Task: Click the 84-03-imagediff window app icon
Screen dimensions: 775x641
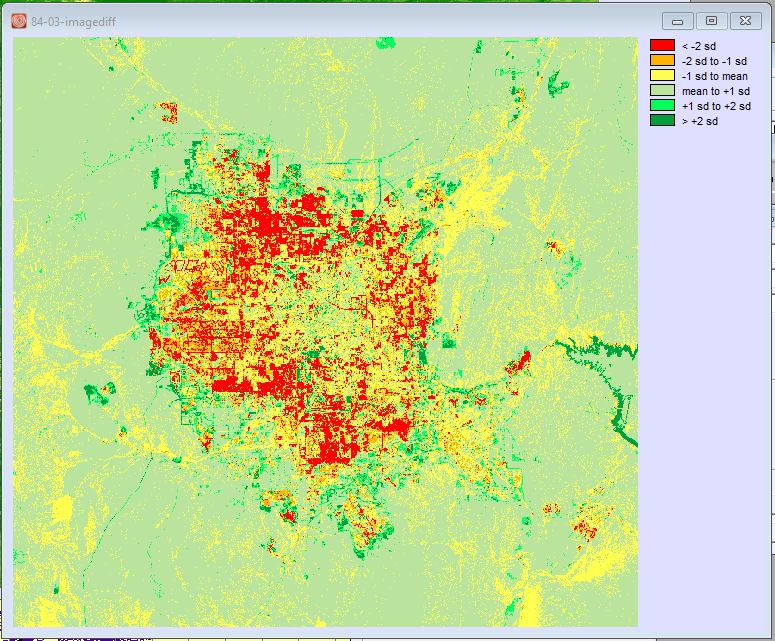Action: click(x=19, y=21)
